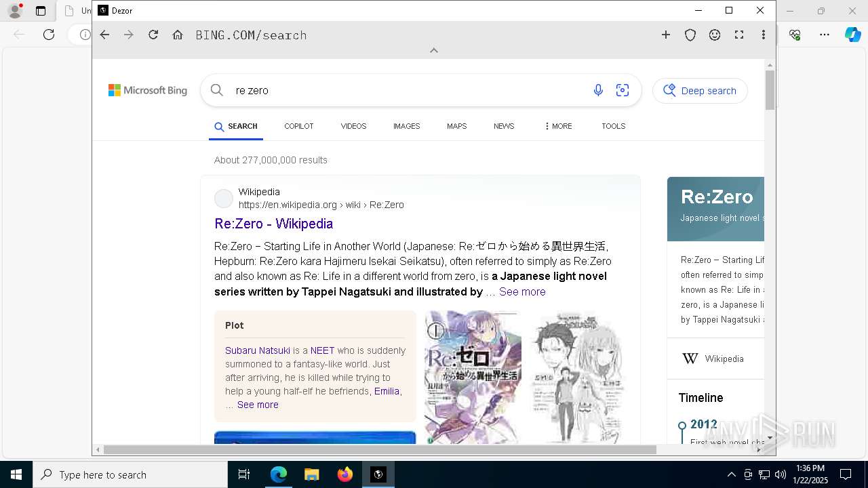This screenshot has height=488, width=868.
Task: Click the Dezor taskbar icon
Action: (x=378, y=474)
